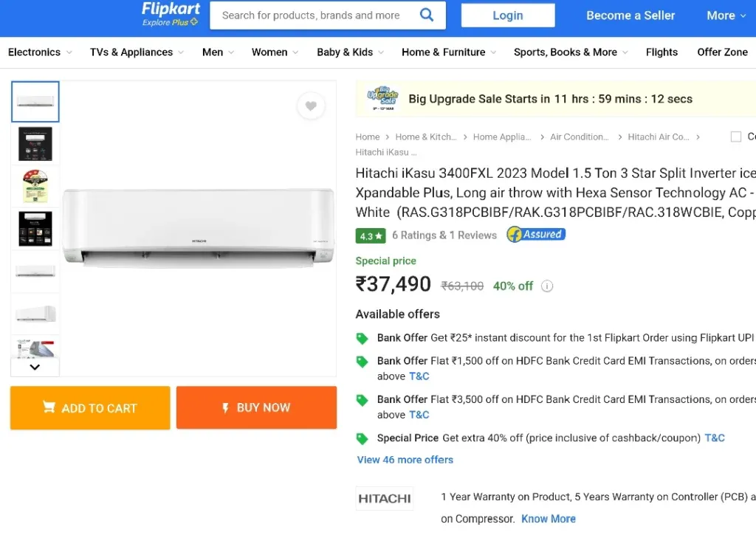756x538 pixels.
Task: Click the search magnifier icon
Action: pyautogui.click(x=427, y=15)
